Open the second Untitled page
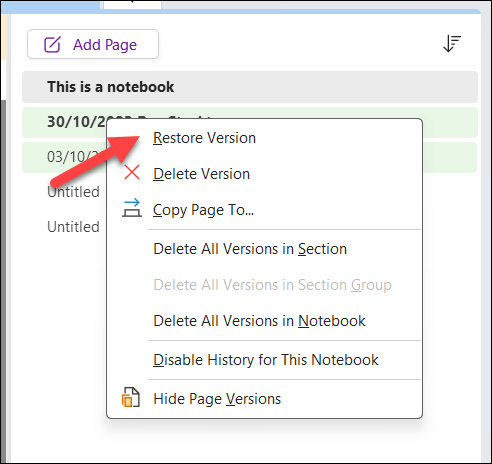The height and width of the screenshot is (464, 492). coord(73,227)
